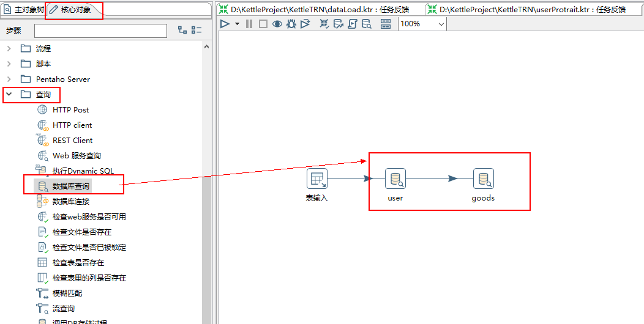This screenshot has height=324, width=644.
Task: Expand the 流程 folder
Action: 9,49
